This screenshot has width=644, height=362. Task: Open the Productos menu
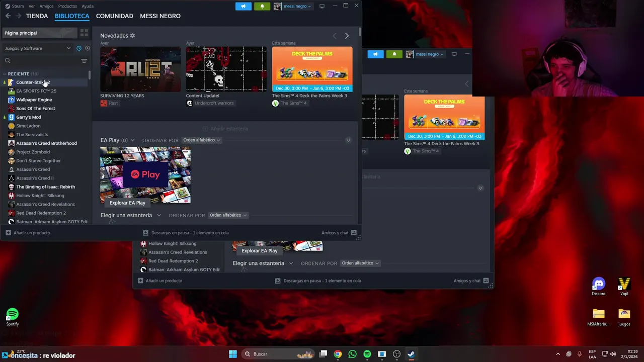(x=67, y=6)
